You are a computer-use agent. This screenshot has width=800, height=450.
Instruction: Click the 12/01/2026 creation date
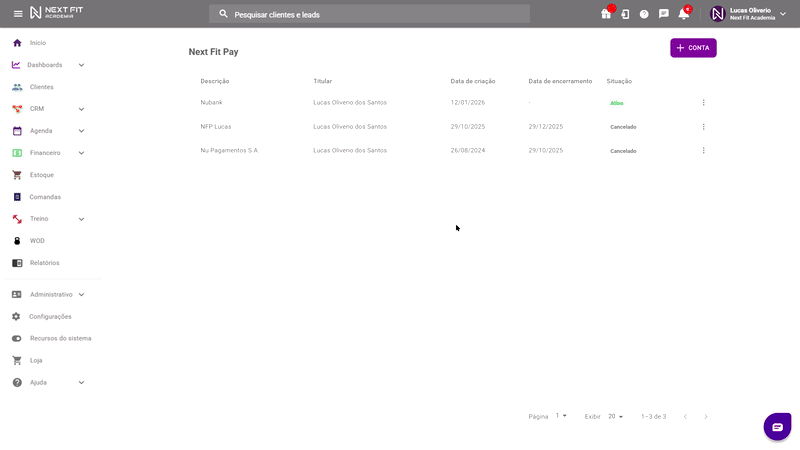pyautogui.click(x=467, y=103)
